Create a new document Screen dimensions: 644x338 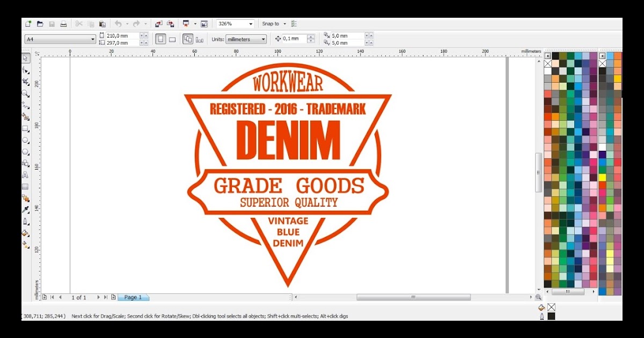(x=28, y=24)
